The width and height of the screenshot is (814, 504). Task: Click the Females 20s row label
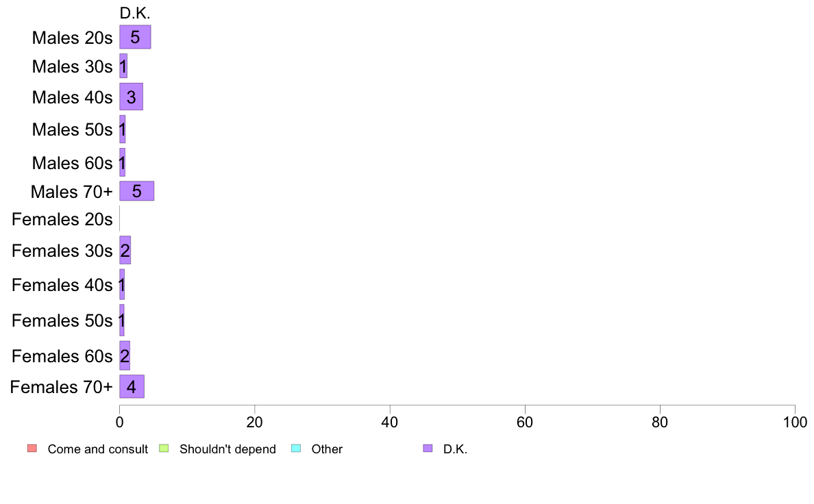click(x=62, y=219)
